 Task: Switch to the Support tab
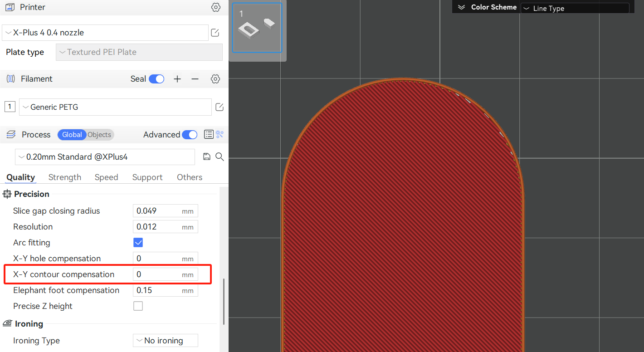[147, 177]
